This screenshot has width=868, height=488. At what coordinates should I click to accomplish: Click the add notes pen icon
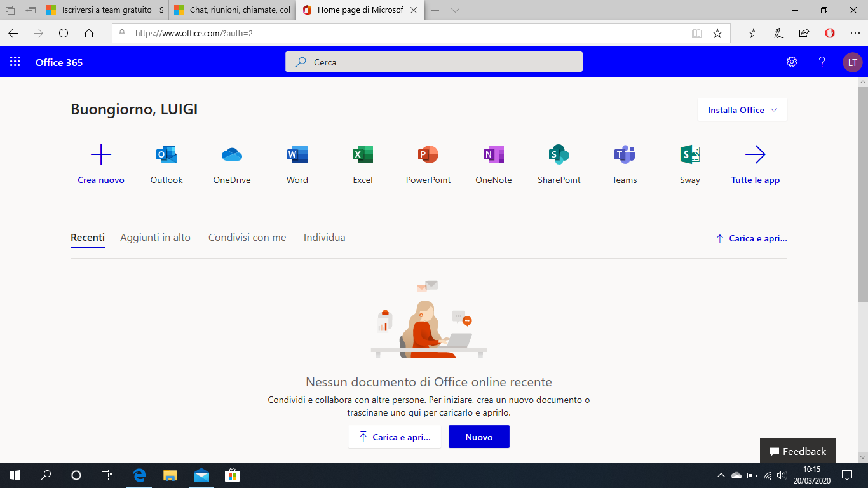(779, 34)
